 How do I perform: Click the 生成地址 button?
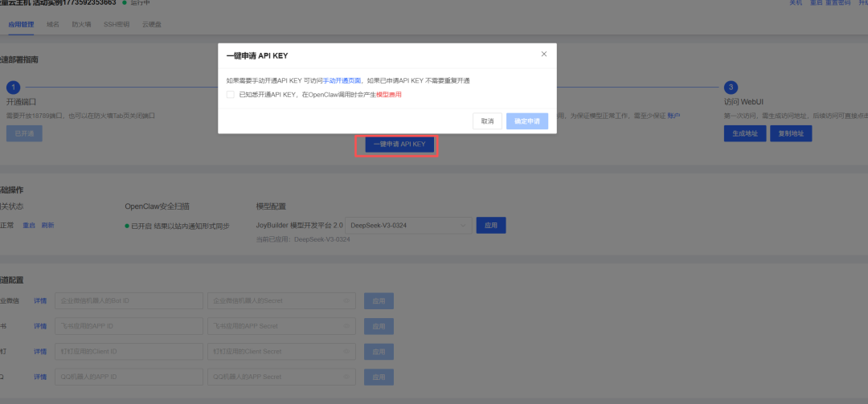tap(745, 133)
